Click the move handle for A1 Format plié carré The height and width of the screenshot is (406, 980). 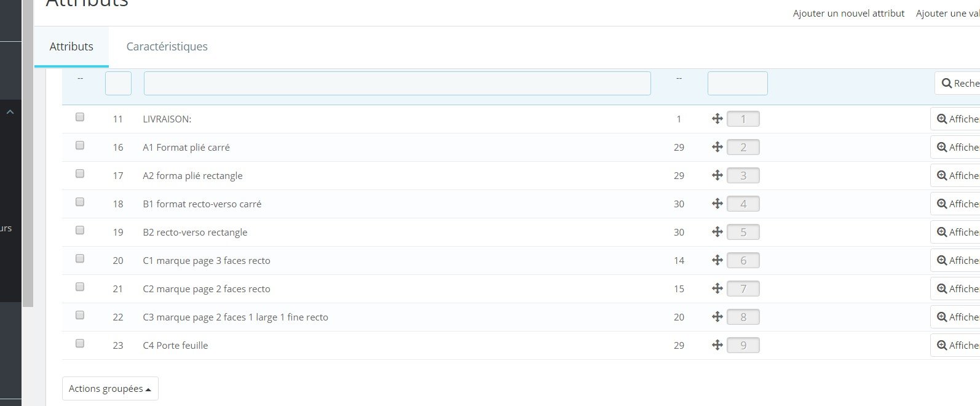[717, 147]
